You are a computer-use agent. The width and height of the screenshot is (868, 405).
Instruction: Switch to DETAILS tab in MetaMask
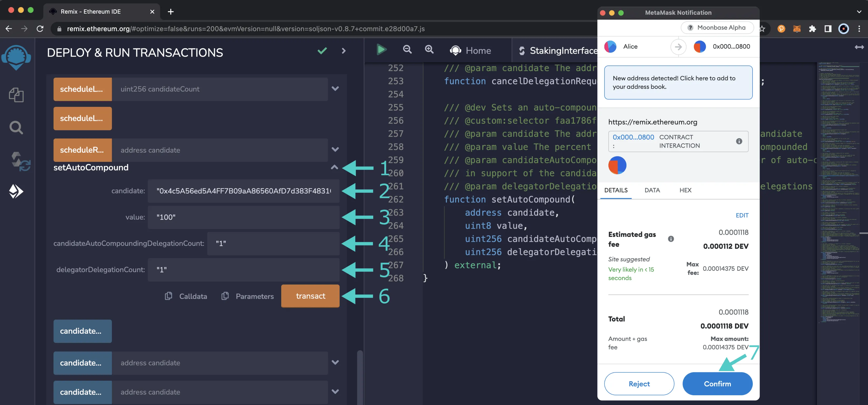click(615, 190)
